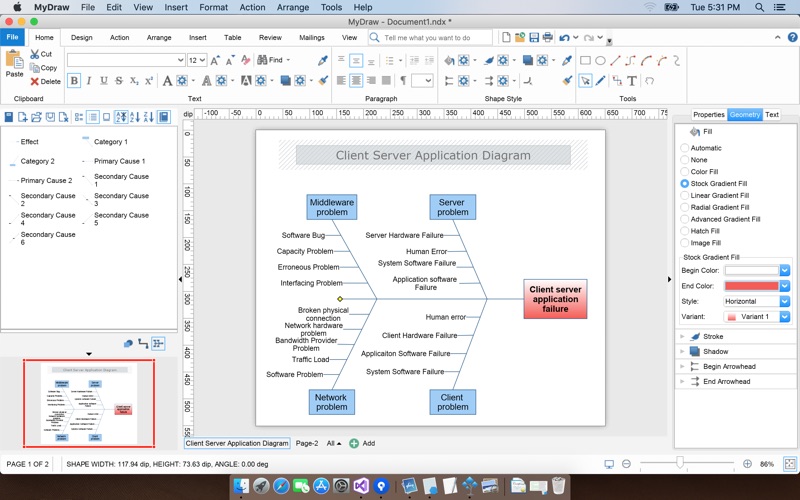Open the Begin Color dropdown arrow
This screenshot has width=800, height=500.
click(x=785, y=270)
